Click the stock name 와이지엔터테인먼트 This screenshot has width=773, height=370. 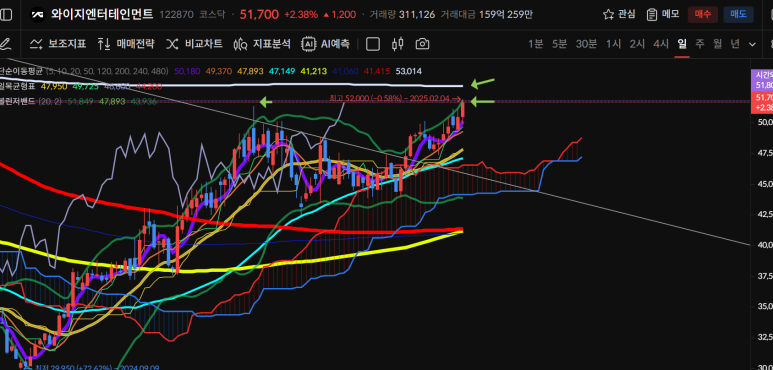coord(102,14)
